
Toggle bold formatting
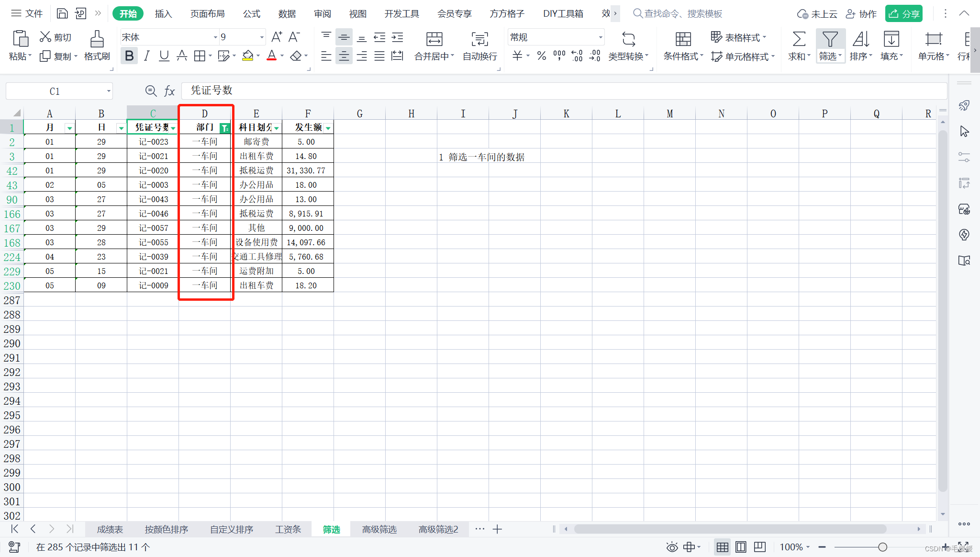pos(129,56)
